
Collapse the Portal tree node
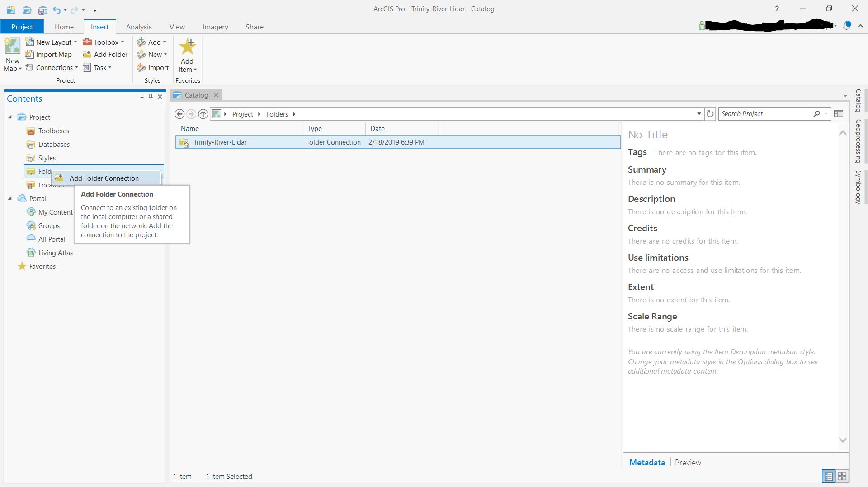click(10, 198)
